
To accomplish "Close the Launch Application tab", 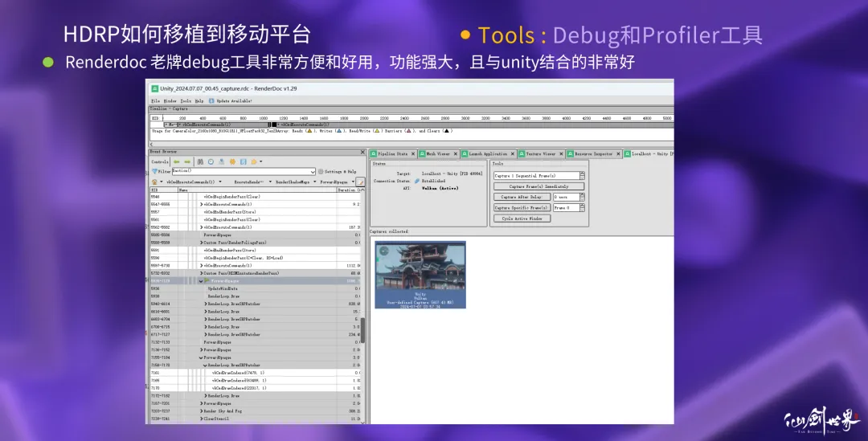I will 513,153.
